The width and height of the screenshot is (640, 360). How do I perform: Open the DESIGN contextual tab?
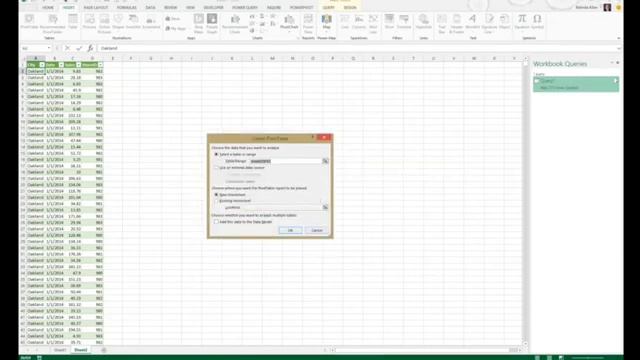pyautogui.click(x=350, y=8)
